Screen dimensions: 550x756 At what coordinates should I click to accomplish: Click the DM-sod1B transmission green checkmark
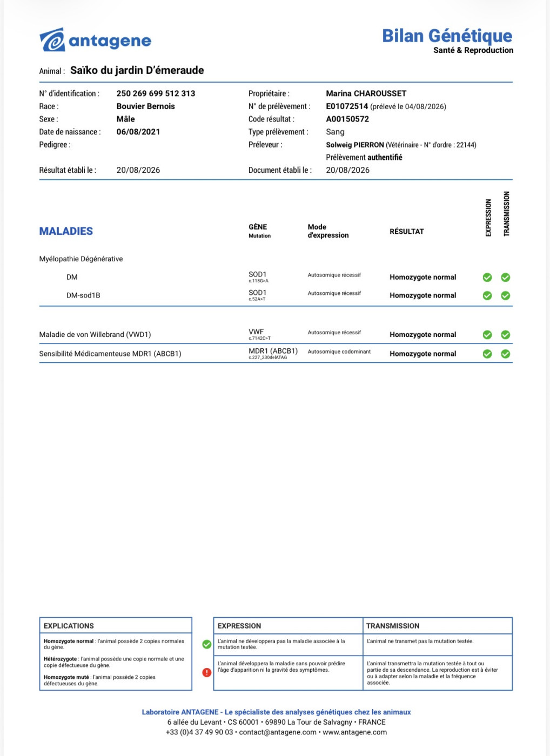pyautogui.click(x=506, y=296)
